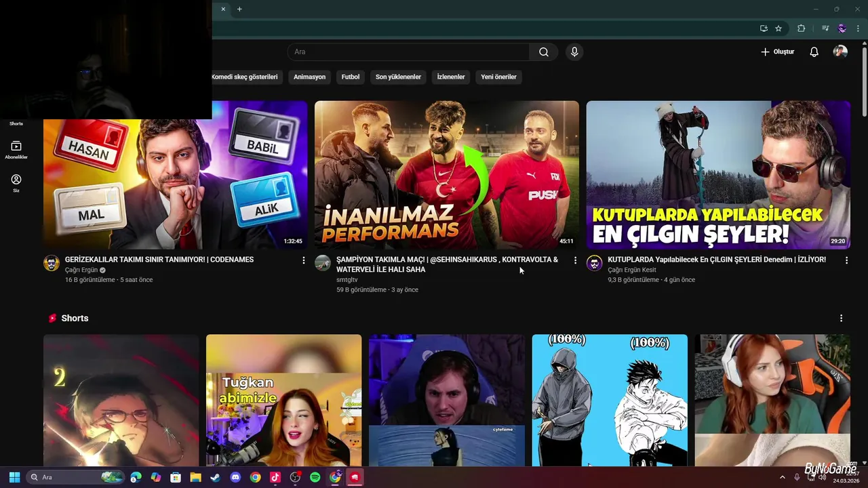
Task: Open a new browser tab
Action: pos(239,9)
